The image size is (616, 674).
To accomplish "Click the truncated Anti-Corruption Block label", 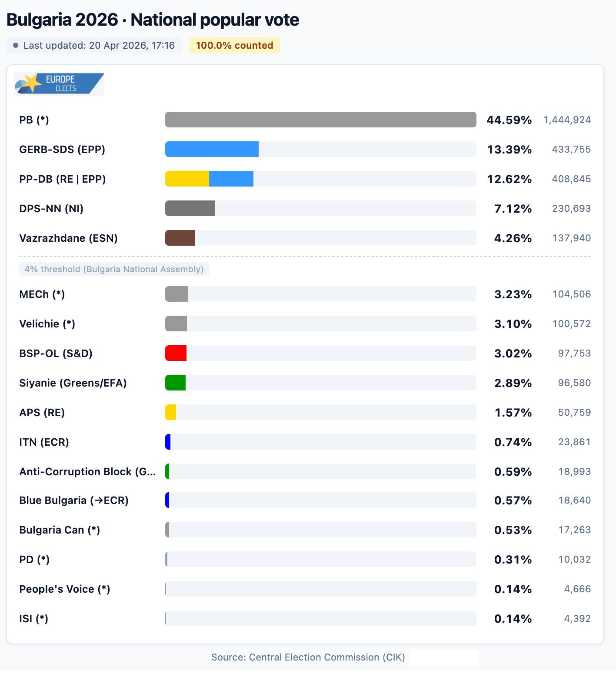I will pyautogui.click(x=87, y=472).
